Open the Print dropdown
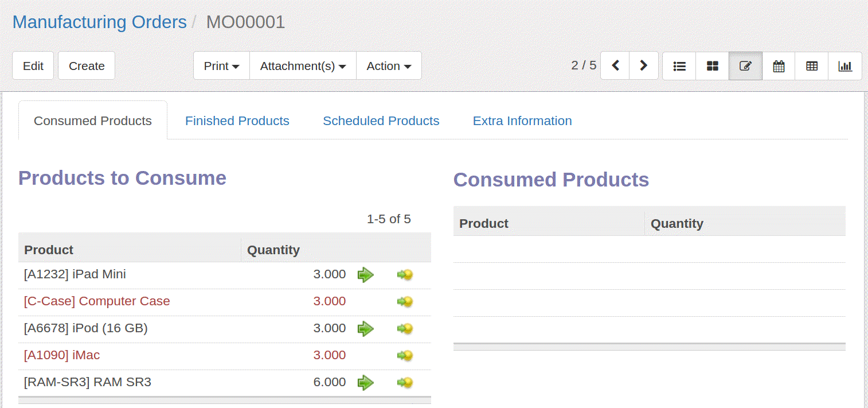Image resolution: width=868 pixels, height=408 pixels. [x=222, y=66]
